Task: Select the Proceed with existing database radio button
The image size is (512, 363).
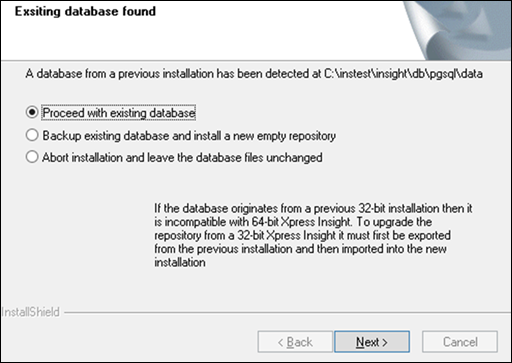Action: coord(32,112)
